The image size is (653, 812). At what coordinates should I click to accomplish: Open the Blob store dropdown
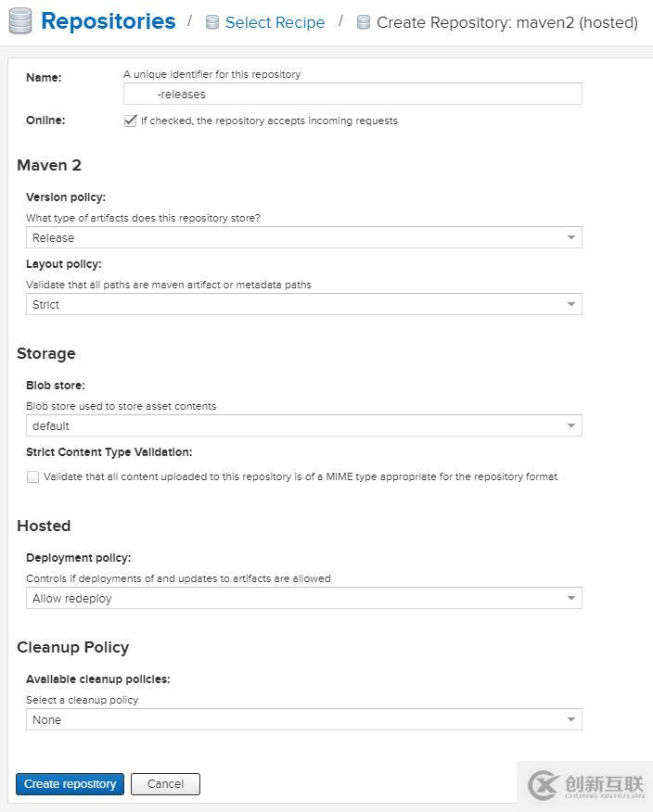[571, 426]
